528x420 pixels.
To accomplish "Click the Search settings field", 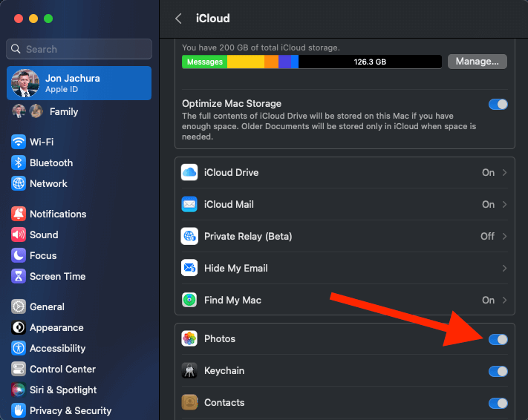I will coord(79,49).
